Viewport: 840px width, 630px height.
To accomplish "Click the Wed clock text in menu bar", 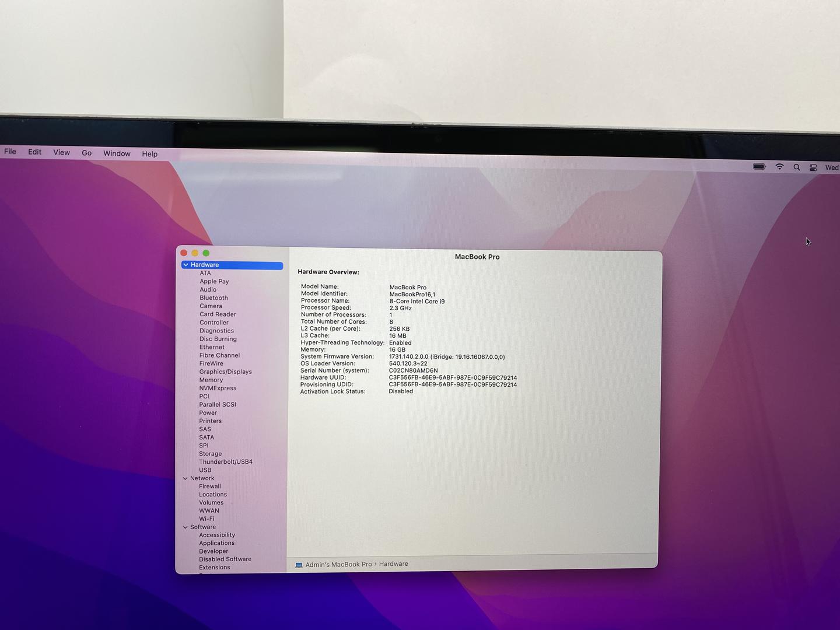I will pos(832,167).
